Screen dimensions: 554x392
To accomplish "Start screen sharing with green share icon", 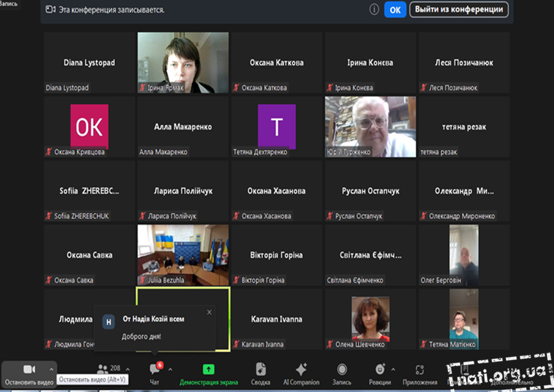I will tap(208, 370).
